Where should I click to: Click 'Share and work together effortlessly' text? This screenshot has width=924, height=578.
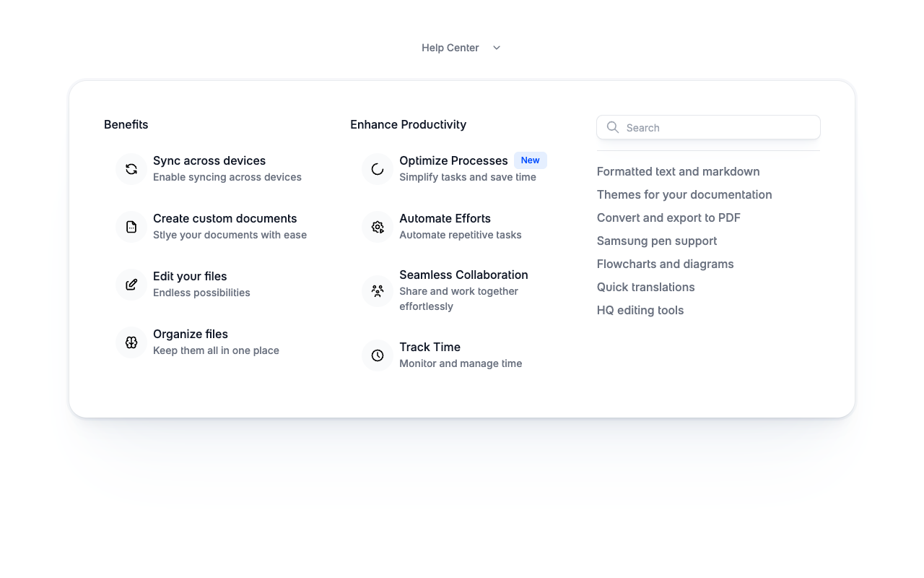pos(459,298)
